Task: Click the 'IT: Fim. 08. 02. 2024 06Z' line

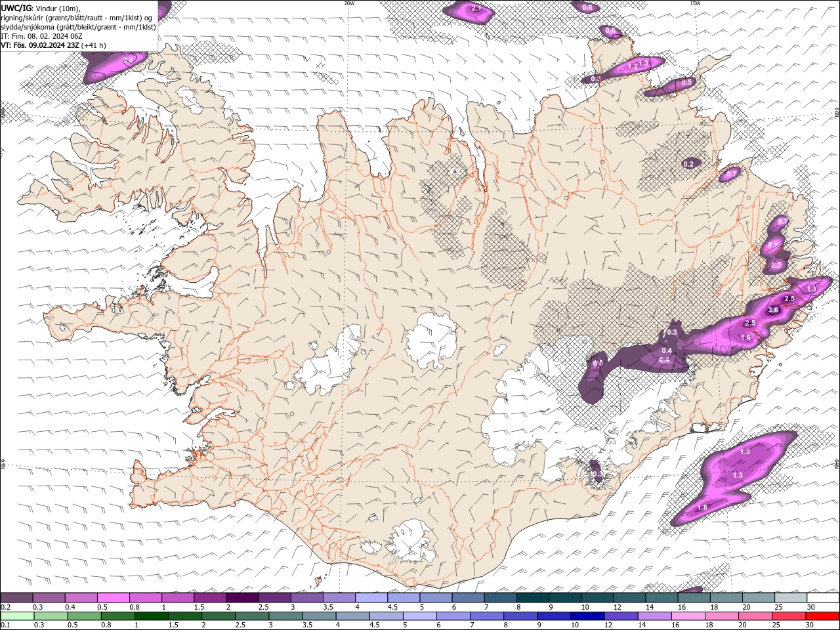Action: click(x=41, y=36)
